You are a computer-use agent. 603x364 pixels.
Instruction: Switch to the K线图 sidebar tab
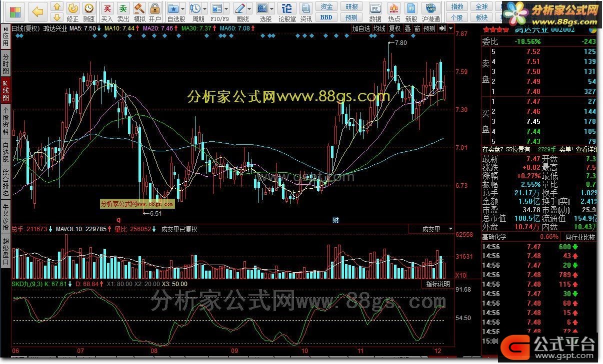[5, 91]
